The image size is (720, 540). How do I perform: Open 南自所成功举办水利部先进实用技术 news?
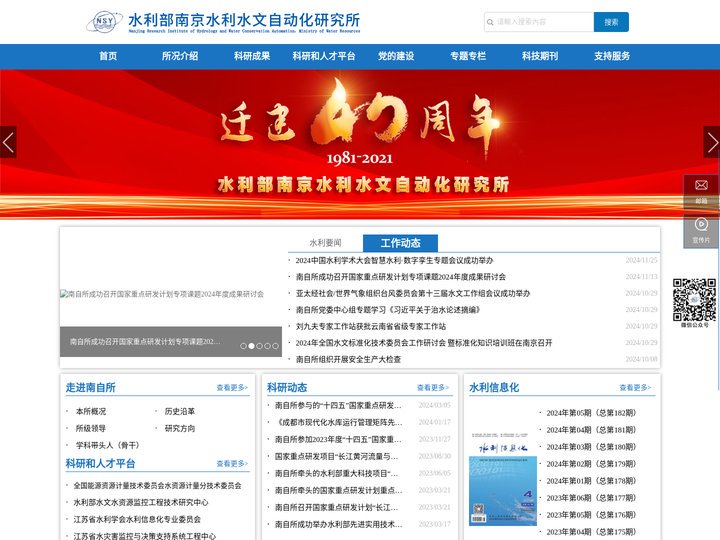click(x=338, y=524)
